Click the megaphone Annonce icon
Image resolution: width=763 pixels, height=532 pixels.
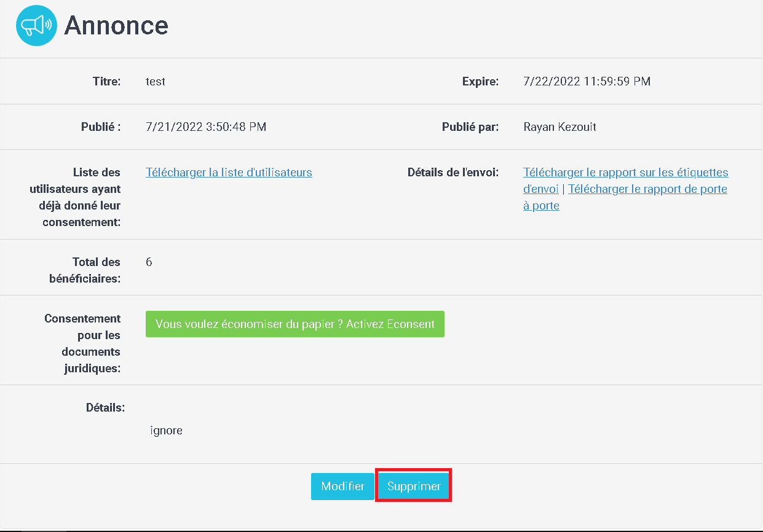[36, 25]
